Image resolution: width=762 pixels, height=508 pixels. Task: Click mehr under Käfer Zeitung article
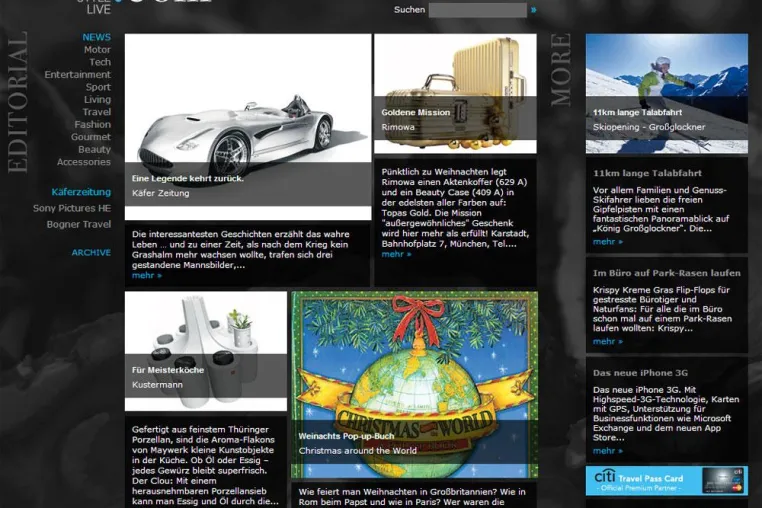point(147,276)
